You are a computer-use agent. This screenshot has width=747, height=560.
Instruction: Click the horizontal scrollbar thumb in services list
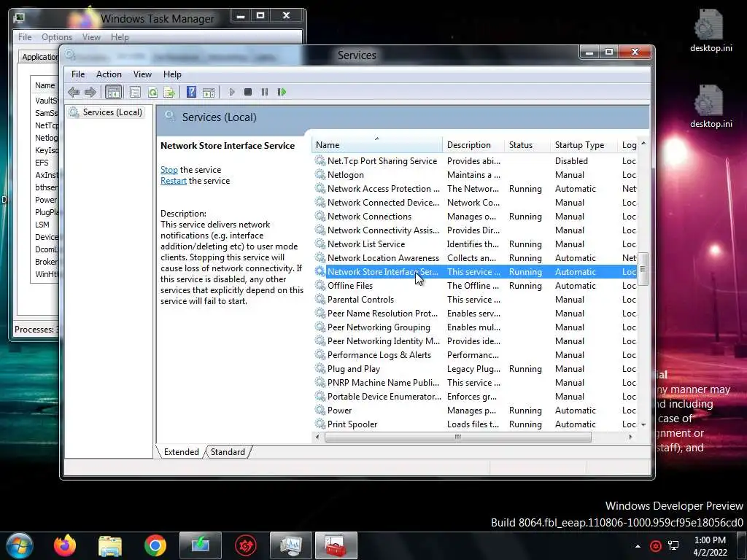coord(458,437)
